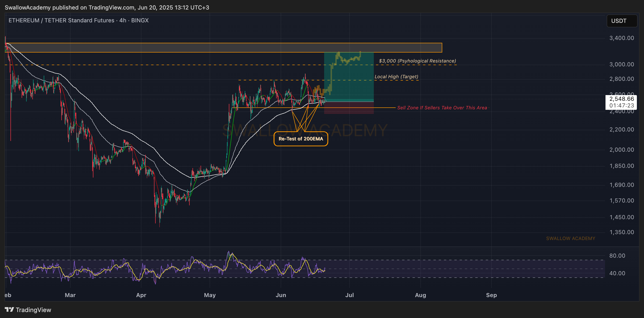Click the 2,200.00 price axis label
Screen dimensions: 644x318
tap(621, 130)
